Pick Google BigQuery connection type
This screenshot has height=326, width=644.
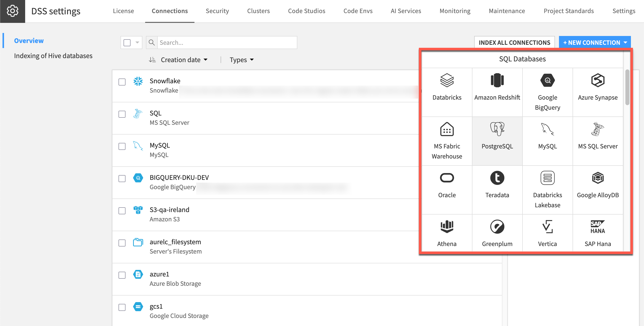click(547, 92)
